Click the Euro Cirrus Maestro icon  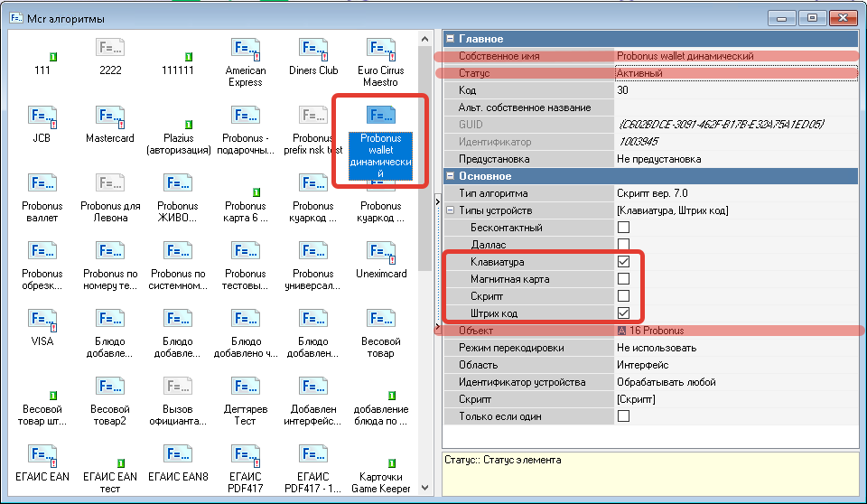380,51
